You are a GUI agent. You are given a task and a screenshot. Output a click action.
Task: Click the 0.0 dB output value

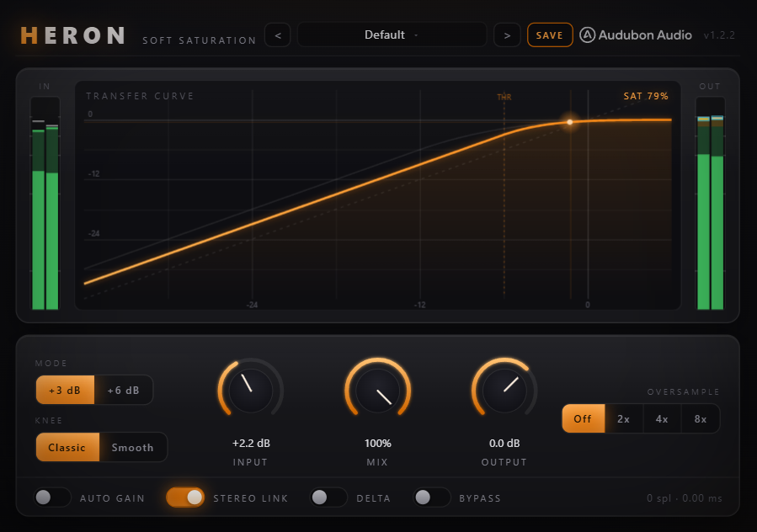tap(504, 443)
